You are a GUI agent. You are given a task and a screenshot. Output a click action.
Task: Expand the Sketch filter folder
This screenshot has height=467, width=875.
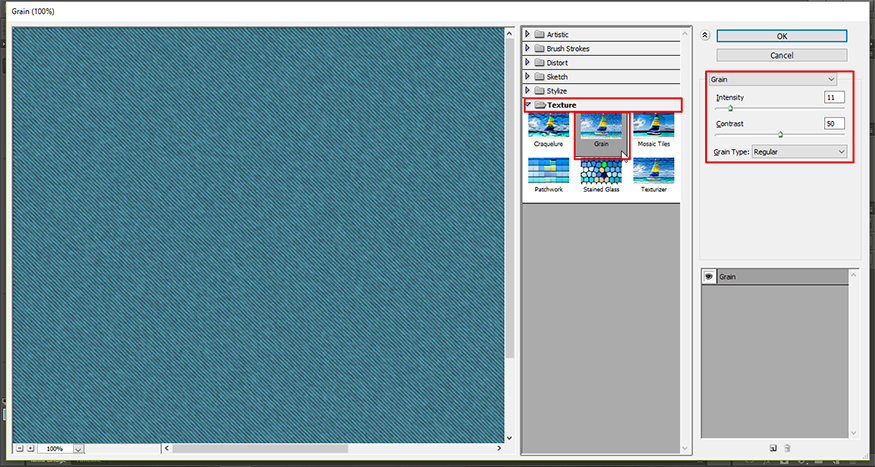[x=528, y=76]
